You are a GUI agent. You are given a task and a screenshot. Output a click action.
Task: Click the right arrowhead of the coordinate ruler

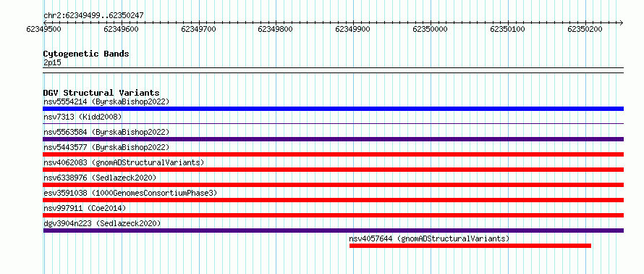[621, 22]
